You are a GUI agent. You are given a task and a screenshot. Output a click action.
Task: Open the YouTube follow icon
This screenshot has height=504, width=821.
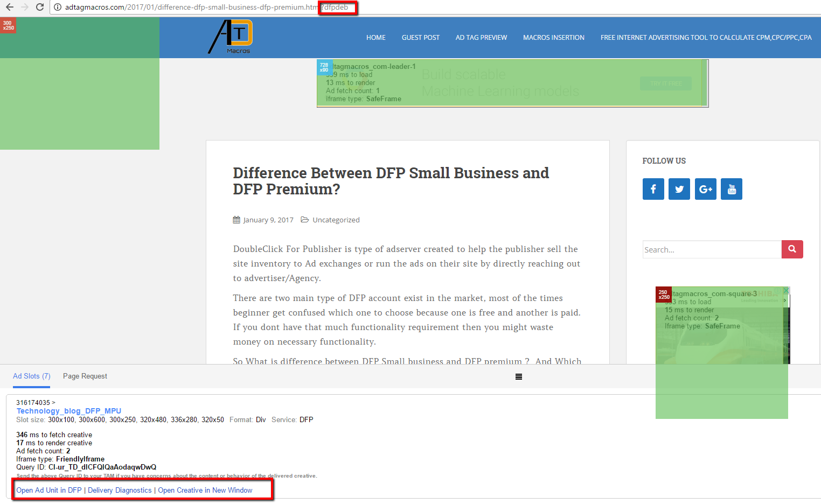[732, 189]
